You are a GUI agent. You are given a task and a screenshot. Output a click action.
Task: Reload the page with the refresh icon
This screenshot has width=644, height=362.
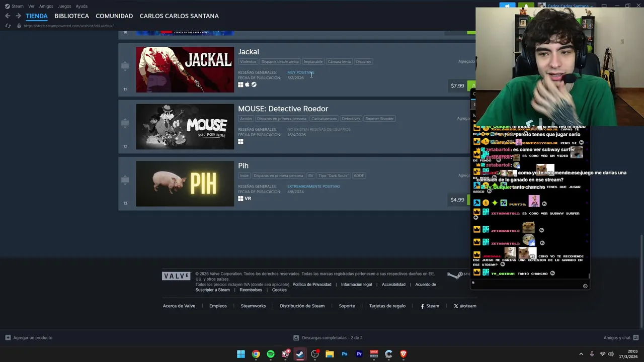coord(8,26)
